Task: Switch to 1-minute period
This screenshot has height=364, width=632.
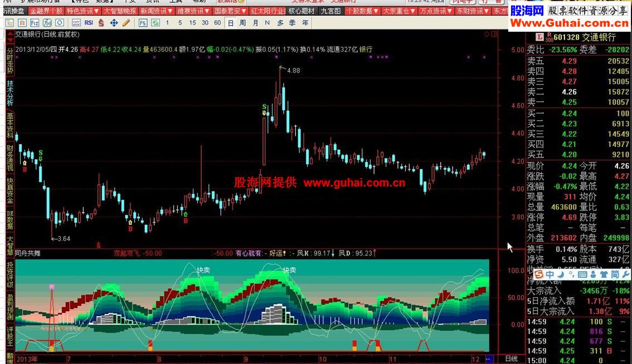Action: (167, 23)
